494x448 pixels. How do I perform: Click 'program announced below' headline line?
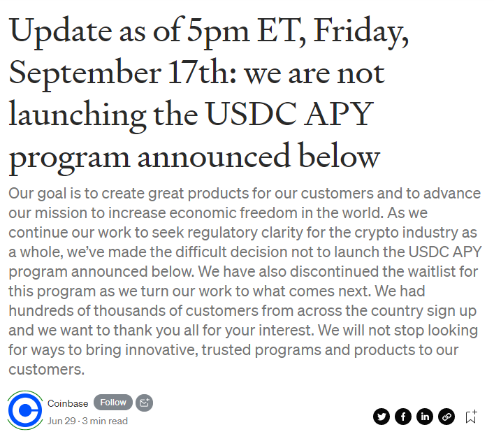pyautogui.click(x=194, y=157)
